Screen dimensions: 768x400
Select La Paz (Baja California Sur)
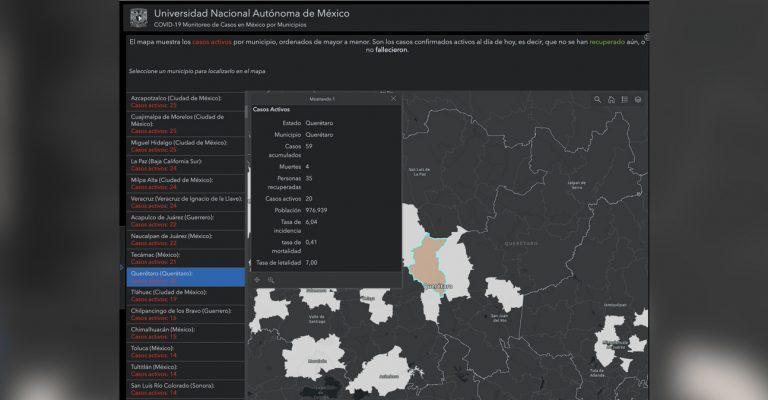pyautogui.click(x=186, y=165)
